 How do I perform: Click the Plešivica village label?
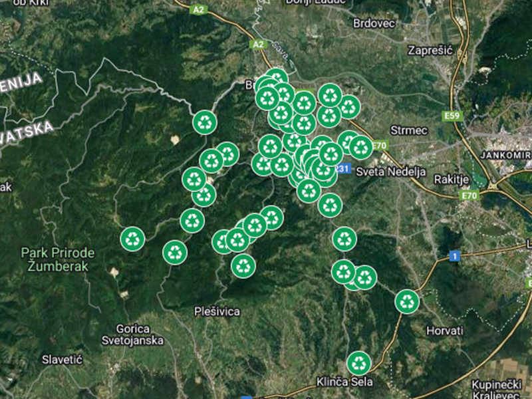click(x=217, y=311)
